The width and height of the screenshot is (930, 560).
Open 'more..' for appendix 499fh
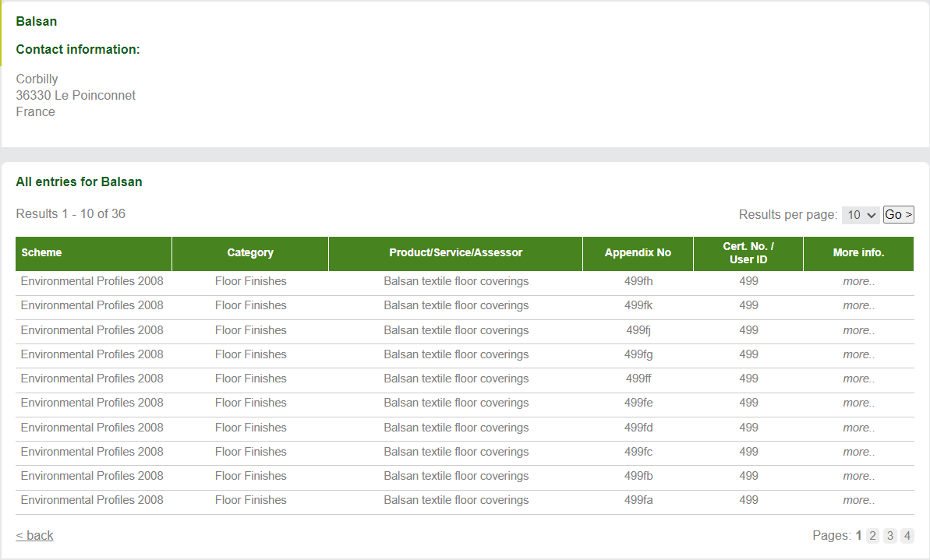(858, 281)
